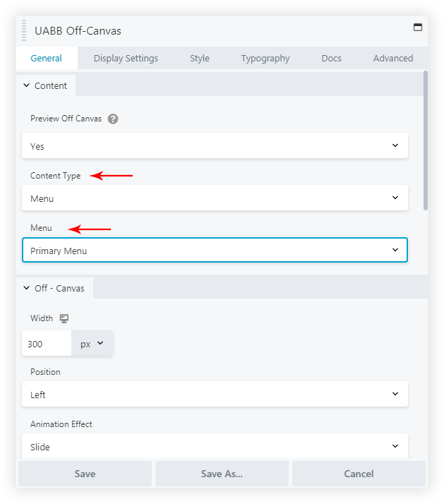This screenshot has width=444, height=504.
Task: Switch to the Display Settings tab
Action: [x=126, y=59]
